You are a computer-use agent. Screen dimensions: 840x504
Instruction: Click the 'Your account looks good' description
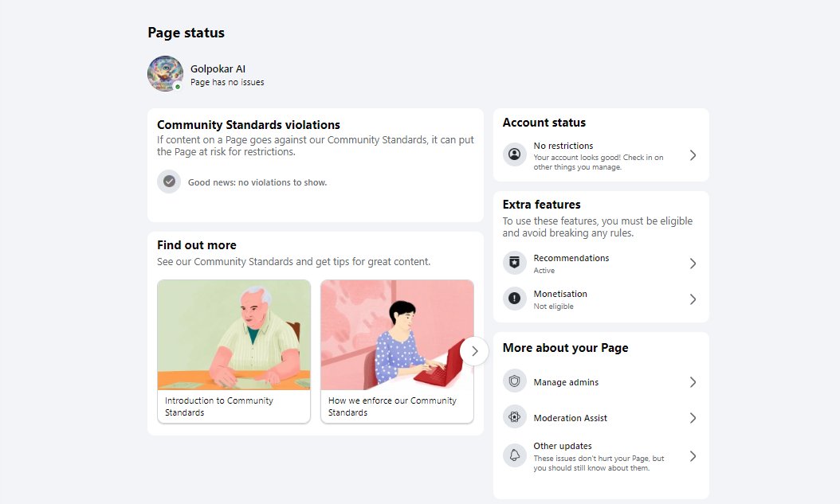(599, 162)
